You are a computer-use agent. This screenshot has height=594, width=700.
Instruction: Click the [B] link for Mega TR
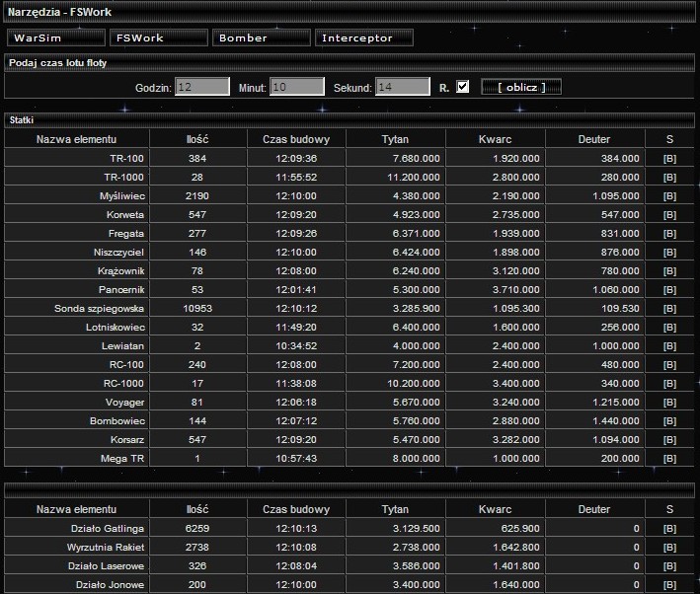669,459
